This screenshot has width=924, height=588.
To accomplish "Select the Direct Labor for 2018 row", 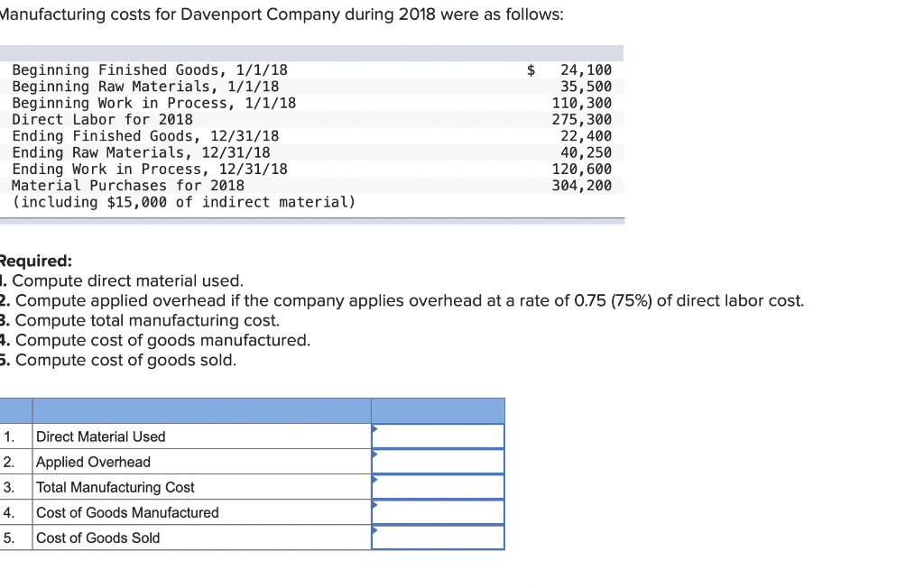I will click(x=271, y=119).
